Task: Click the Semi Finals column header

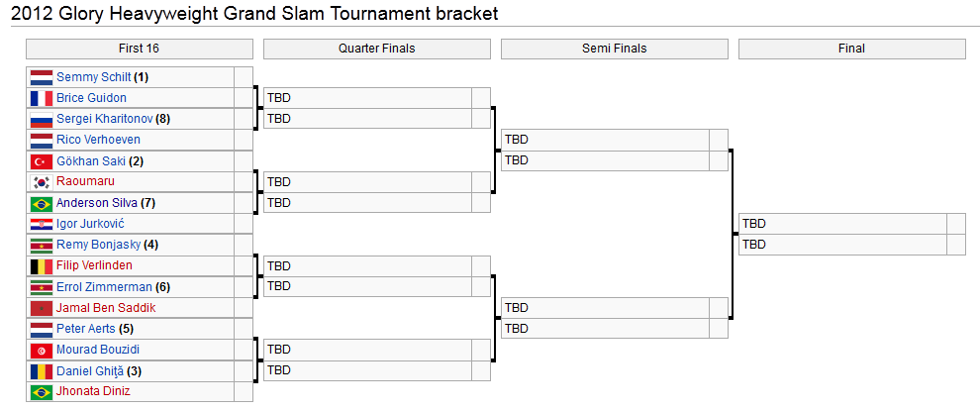Action: [x=614, y=49]
